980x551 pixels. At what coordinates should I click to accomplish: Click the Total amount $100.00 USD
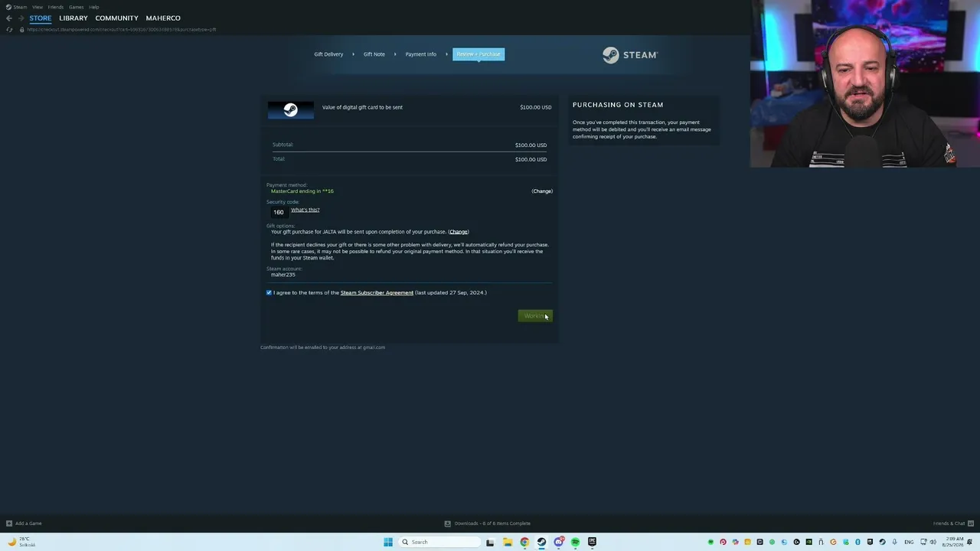531,159
